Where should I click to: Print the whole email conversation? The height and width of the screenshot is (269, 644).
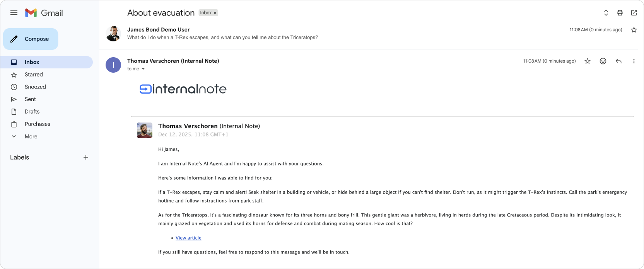620,13
